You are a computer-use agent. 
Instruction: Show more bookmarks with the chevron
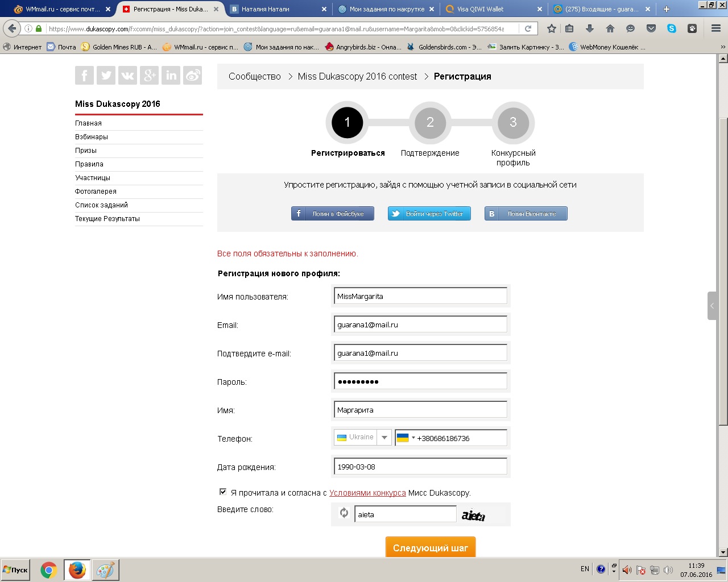(723, 47)
